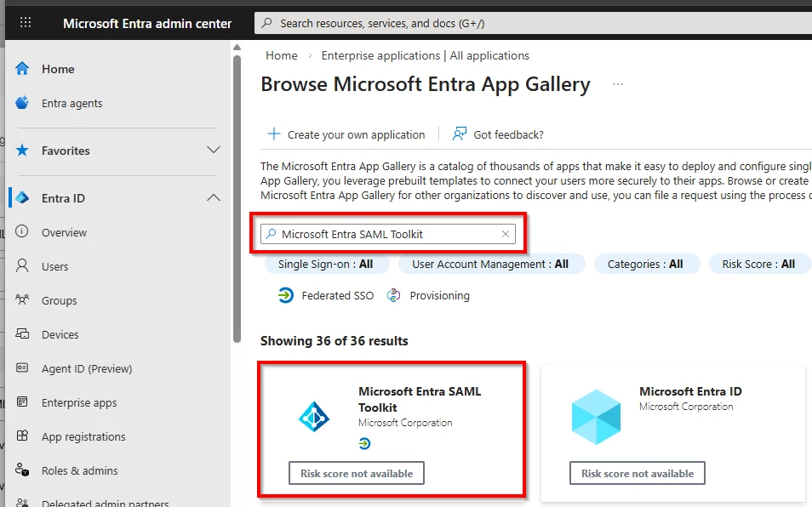
Task: Click the magnifier icon in top search bar
Action: pos(266,23)
